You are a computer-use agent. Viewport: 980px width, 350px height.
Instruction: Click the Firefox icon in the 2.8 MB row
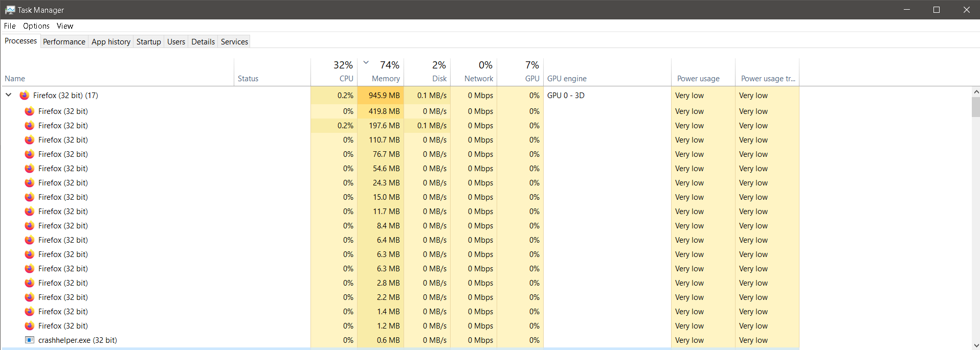(x=30, y=283)
